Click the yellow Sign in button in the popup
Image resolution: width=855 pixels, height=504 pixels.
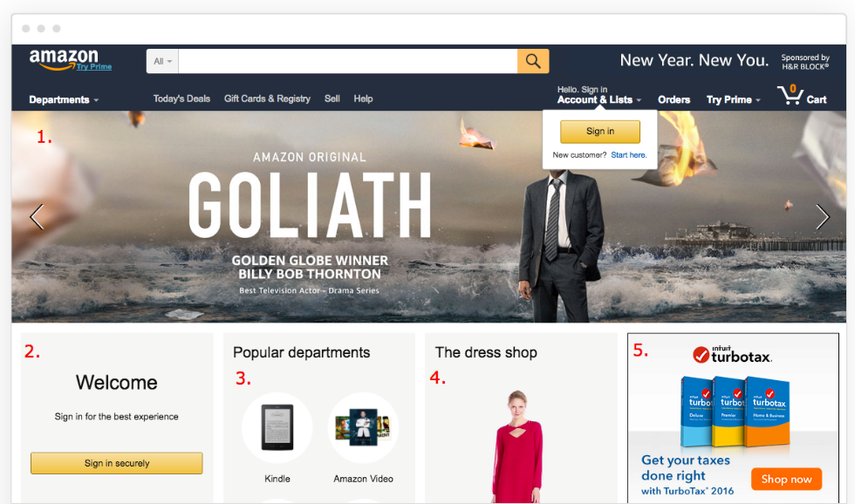pos(600,132)
